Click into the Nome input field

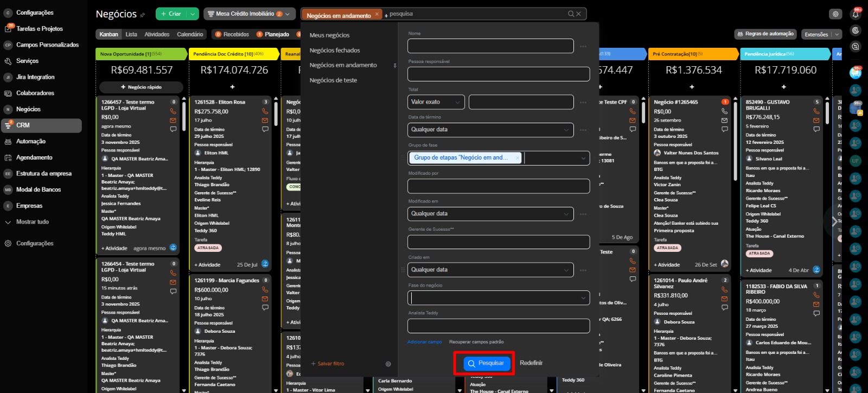(490, 46)
